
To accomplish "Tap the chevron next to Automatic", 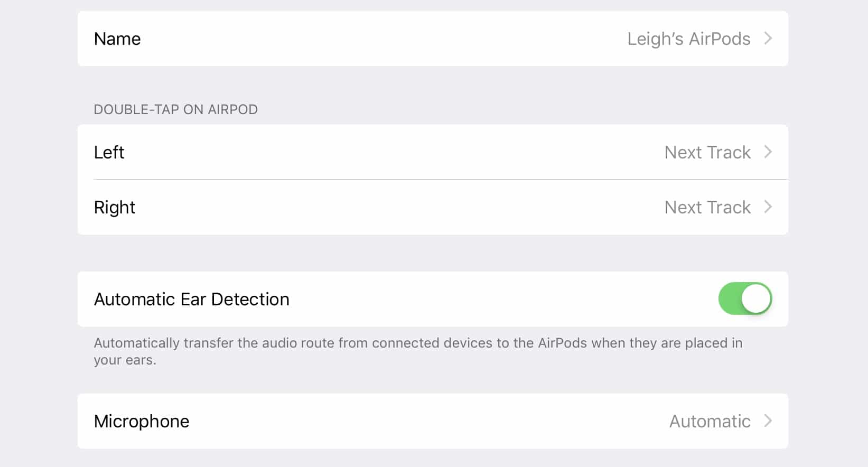I will (x=768, y=421).
